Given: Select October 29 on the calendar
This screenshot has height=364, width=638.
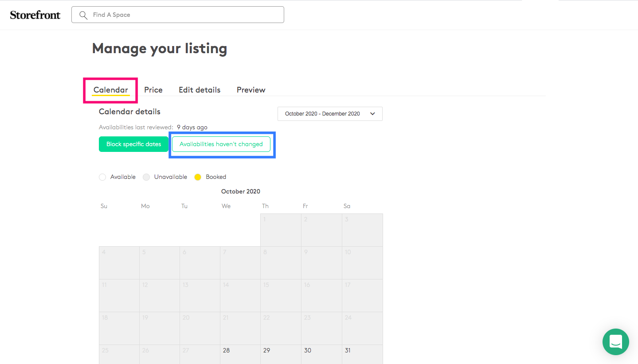Looking at the screenshot, I should (x=281, y=354).
